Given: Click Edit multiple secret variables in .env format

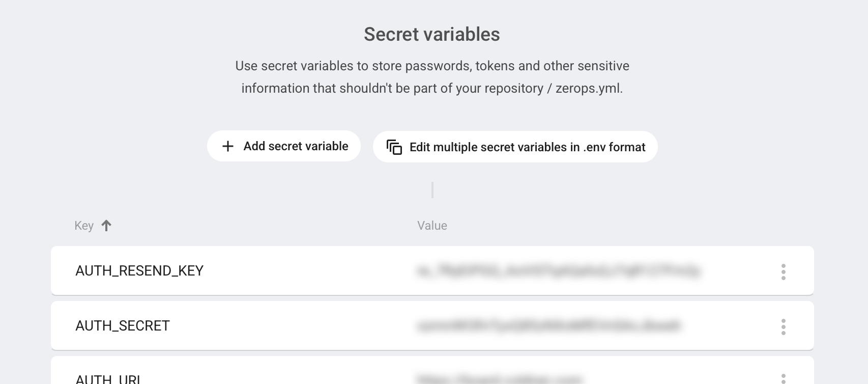Looking at the screenshot, I should click(527, 147).
